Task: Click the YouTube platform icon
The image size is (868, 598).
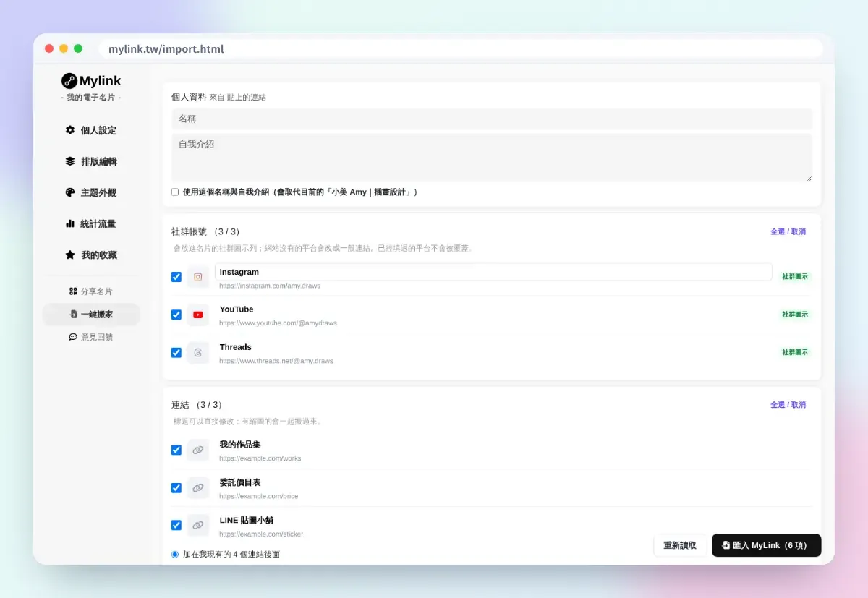Action: [198, 315]
